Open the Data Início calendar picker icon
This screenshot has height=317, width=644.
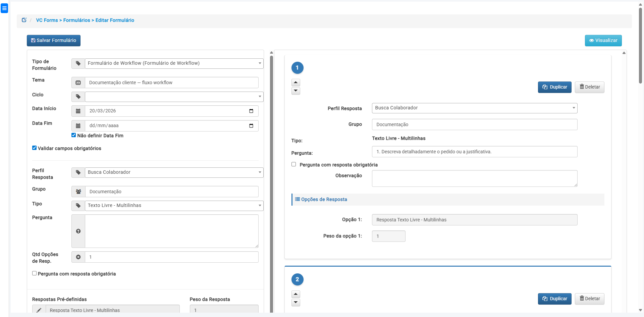point(251,111)
